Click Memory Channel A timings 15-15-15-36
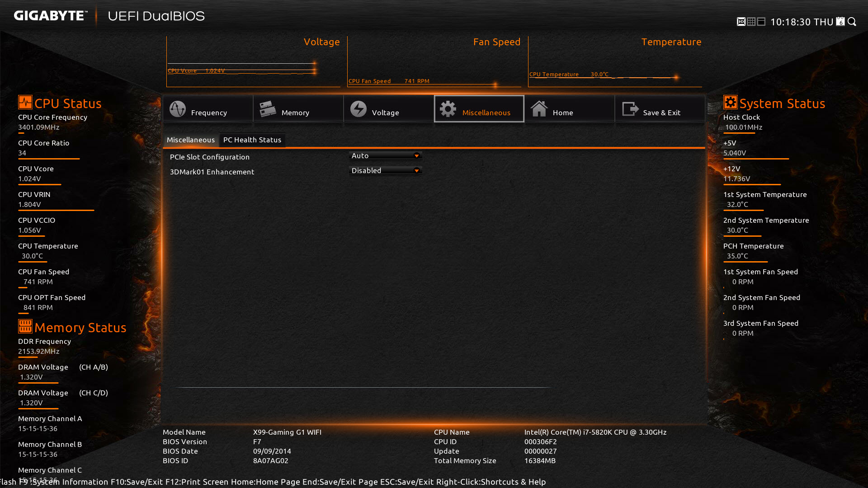868x488 pixels. 38,429
